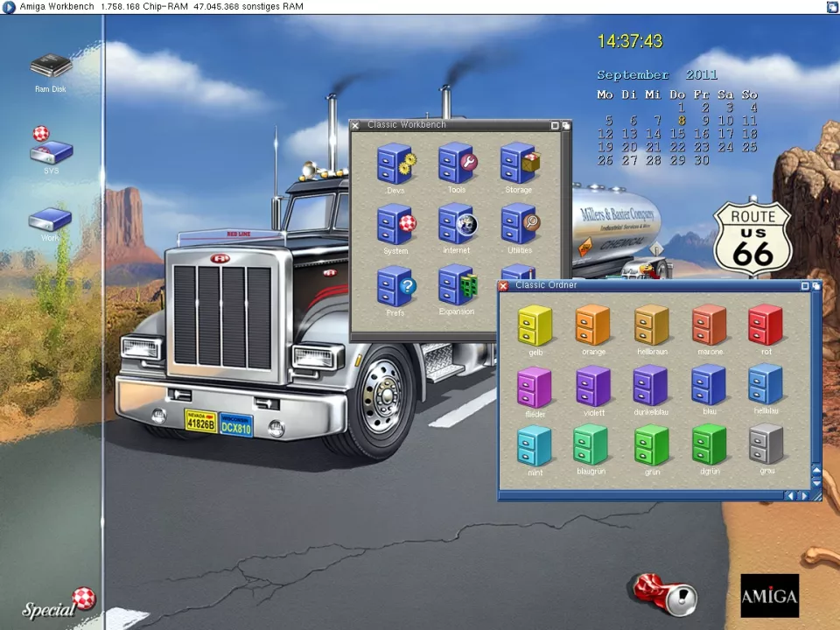
Task: Open the Storage drawer
Action: (518, 164)
